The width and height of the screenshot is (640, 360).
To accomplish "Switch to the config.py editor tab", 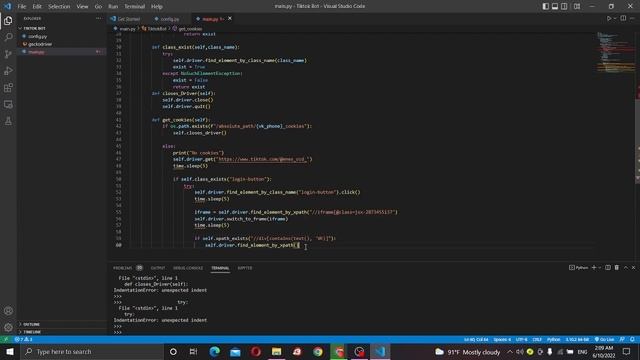I will tap(169, 19).
